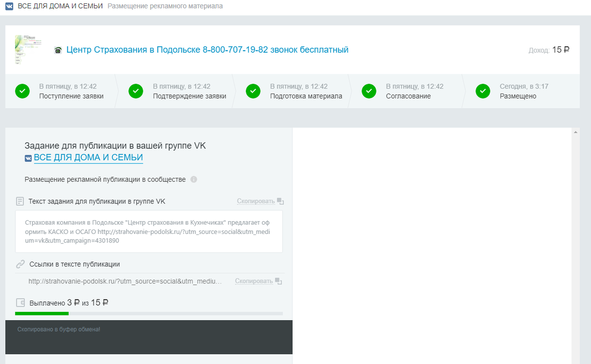Click Скопировать for the task text

pos(256,201)
